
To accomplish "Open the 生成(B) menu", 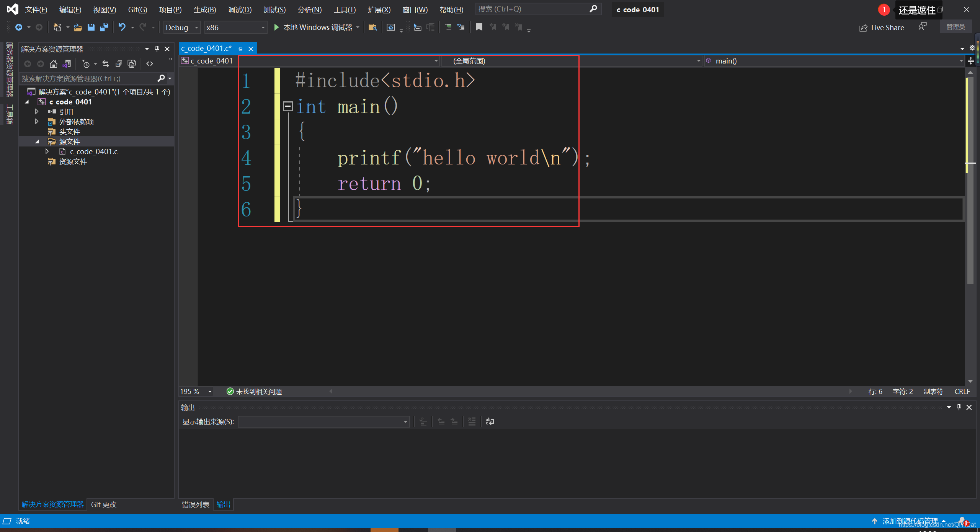I will tap(205, 10).
